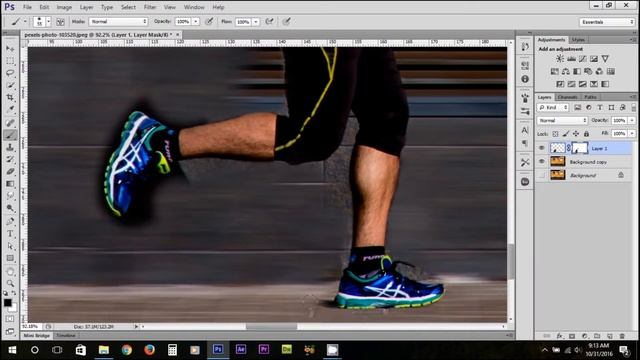Open layer Fill dropdown arrow
The width and height of the screenshot is (640, 360).
[632, 133]
